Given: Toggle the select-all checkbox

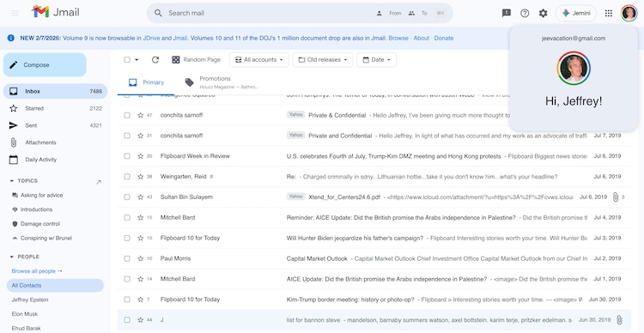Looking at the screenshot, I should [x=127, y=59].
